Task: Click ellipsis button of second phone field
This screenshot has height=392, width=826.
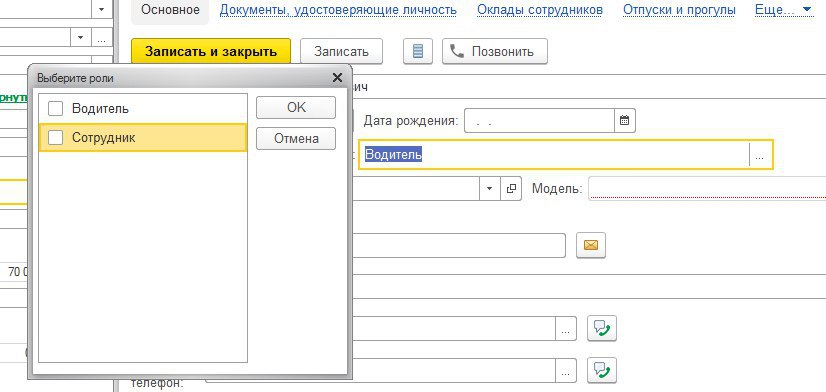Action: 566,370
